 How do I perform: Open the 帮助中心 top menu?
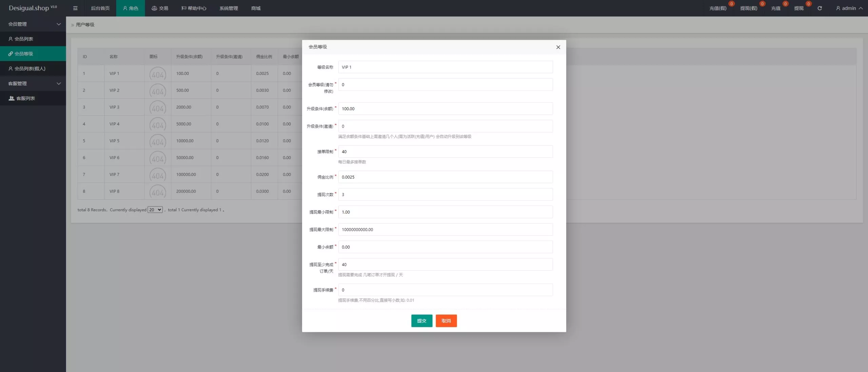pyautogui.click(x=194, y=8)
